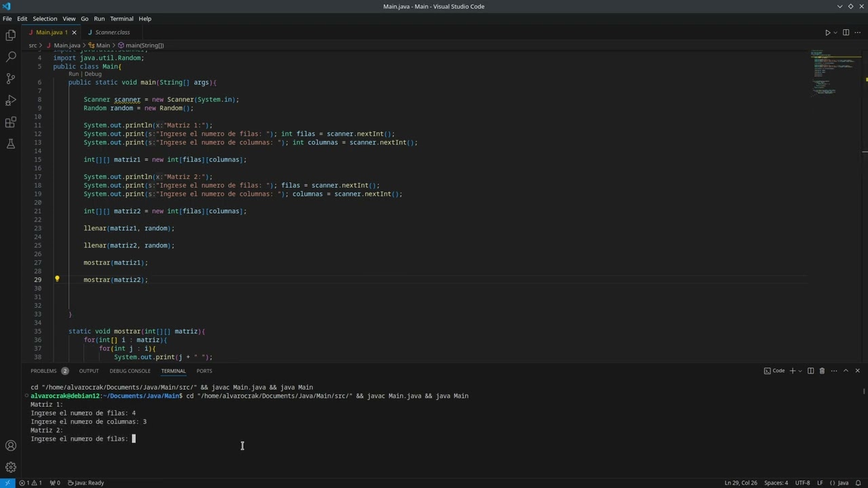Create a new terminal with plus icon
This screenshot has height=488, width=868.
(x=792, y=371)
